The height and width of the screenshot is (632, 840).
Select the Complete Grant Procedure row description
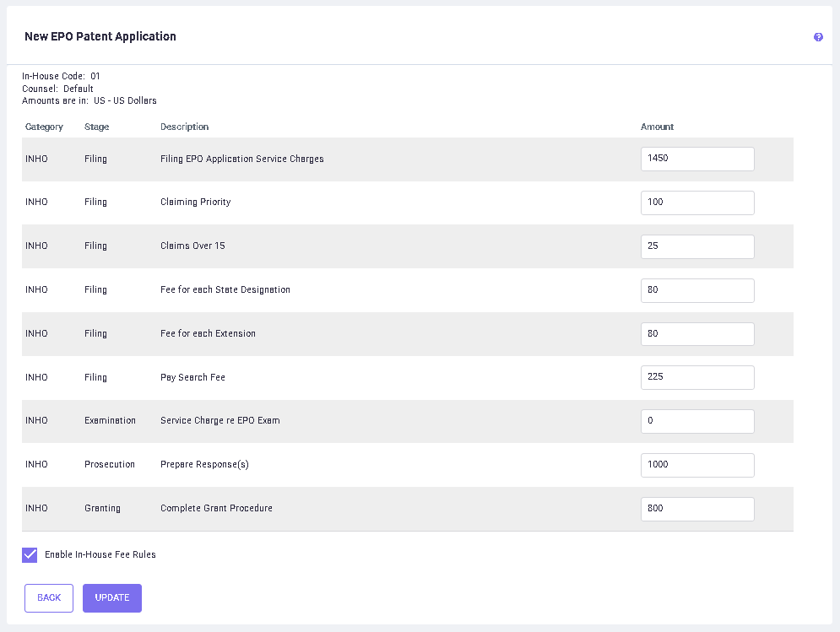click(x=216, y=508)
